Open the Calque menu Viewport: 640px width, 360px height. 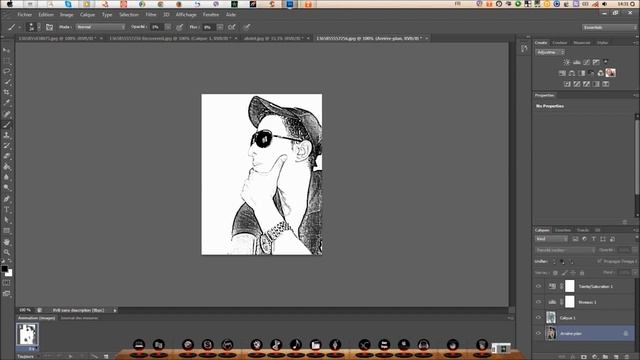pos(87,15)
